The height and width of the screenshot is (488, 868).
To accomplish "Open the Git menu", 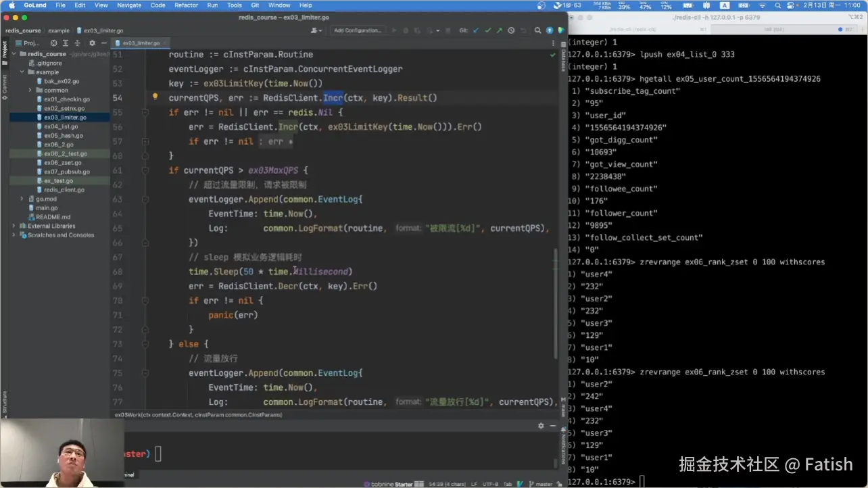I will (x=255, y=5).
